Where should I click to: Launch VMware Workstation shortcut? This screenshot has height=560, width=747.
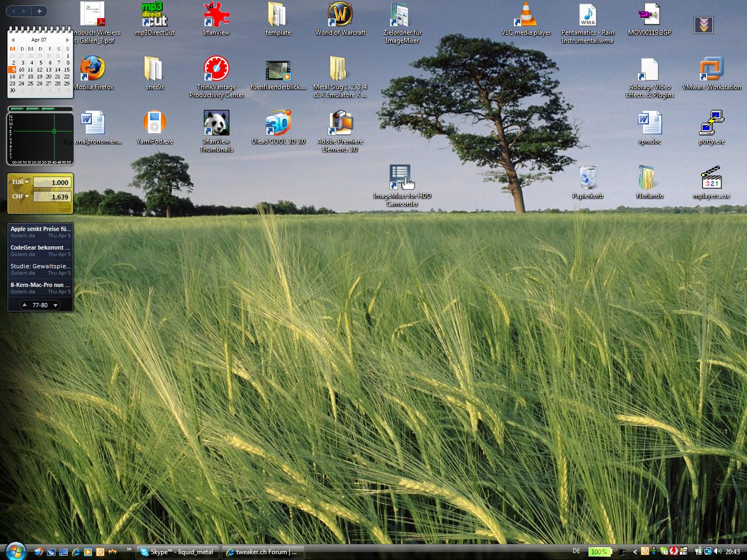point(711,69)
